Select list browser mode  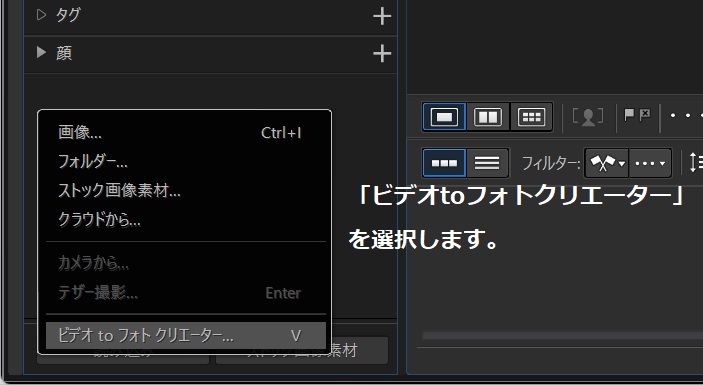pyautogui.click(x=487, y=163)
